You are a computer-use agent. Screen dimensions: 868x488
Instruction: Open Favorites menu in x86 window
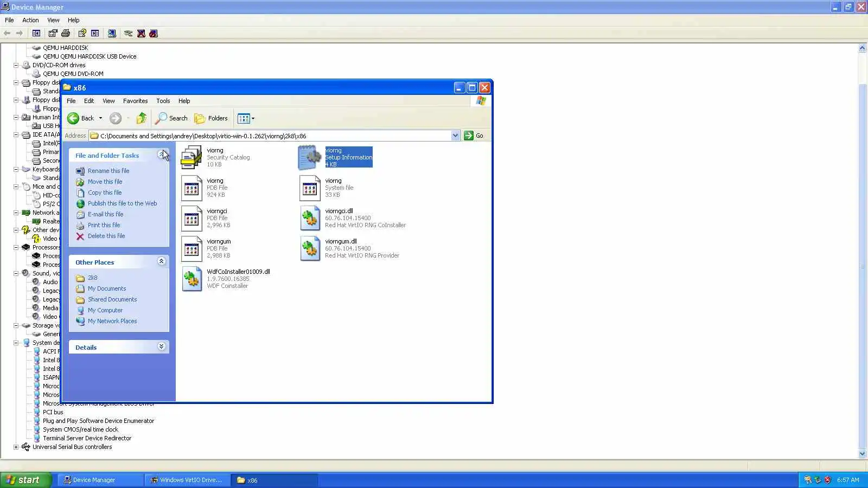coord(135,101)
